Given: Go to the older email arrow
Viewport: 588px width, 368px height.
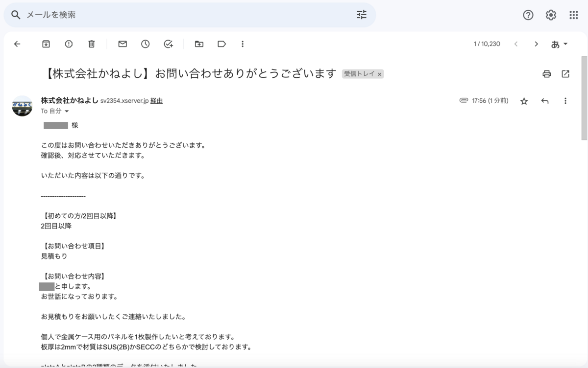Looking at the screenshot, I should pyautogui.click(x=536, y=44).
